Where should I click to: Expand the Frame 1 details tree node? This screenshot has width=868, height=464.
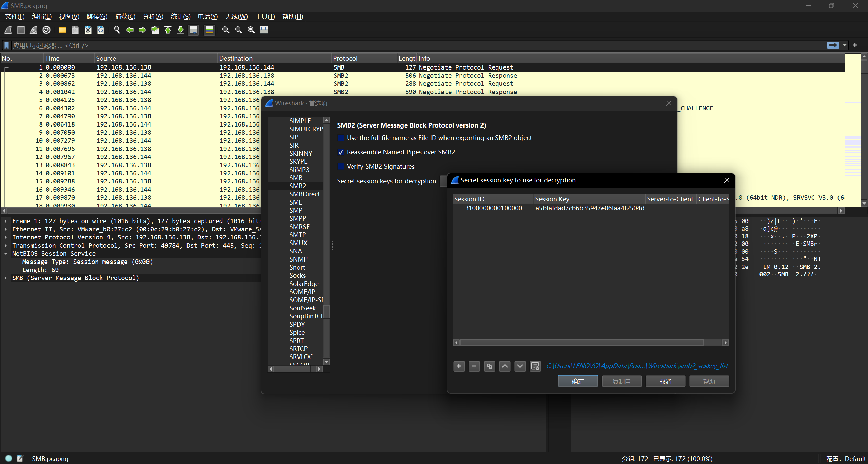coord(6,221)
